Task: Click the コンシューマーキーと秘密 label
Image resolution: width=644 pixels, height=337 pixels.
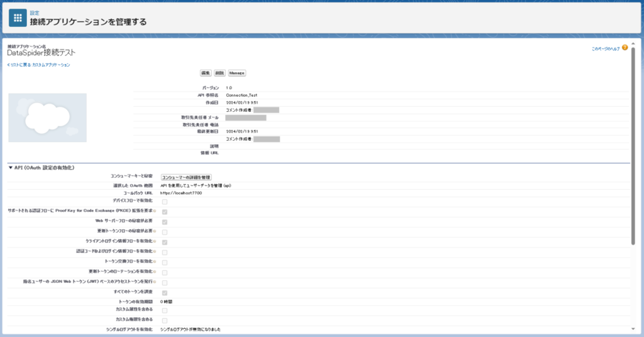Action: pyautogui.click(x=131, y=176)
